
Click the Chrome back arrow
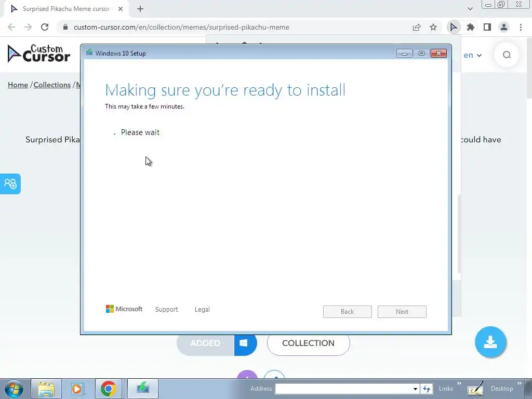point(11,27)
